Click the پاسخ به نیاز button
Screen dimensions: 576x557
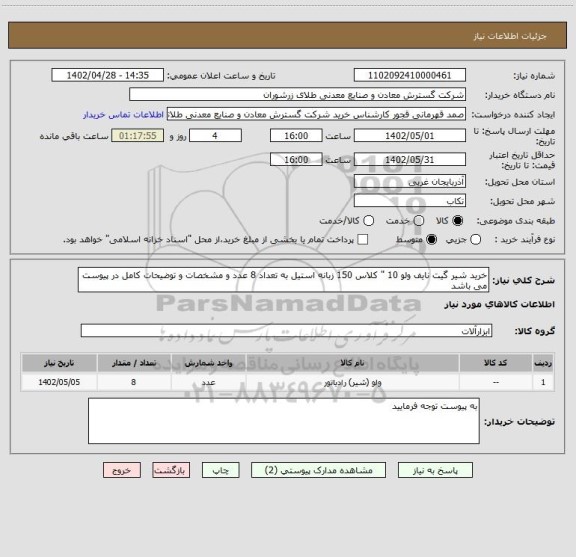coord(435,470)
